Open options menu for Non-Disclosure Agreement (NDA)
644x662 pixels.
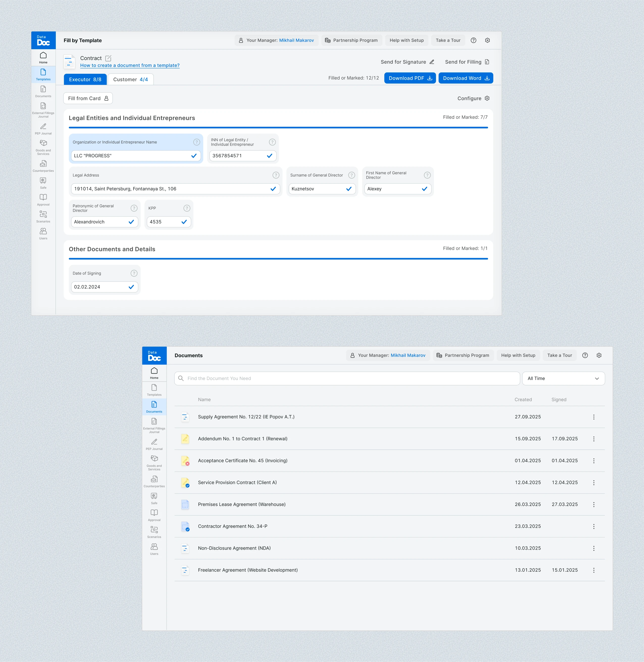594,548
